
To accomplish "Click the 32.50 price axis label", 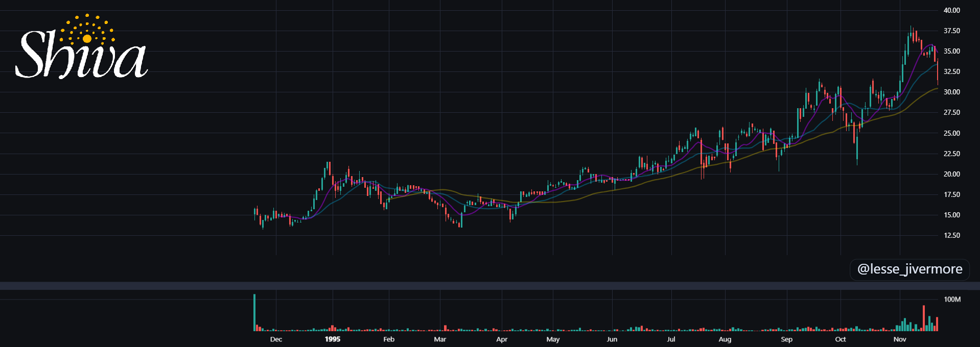I will [x=951, y=71].
